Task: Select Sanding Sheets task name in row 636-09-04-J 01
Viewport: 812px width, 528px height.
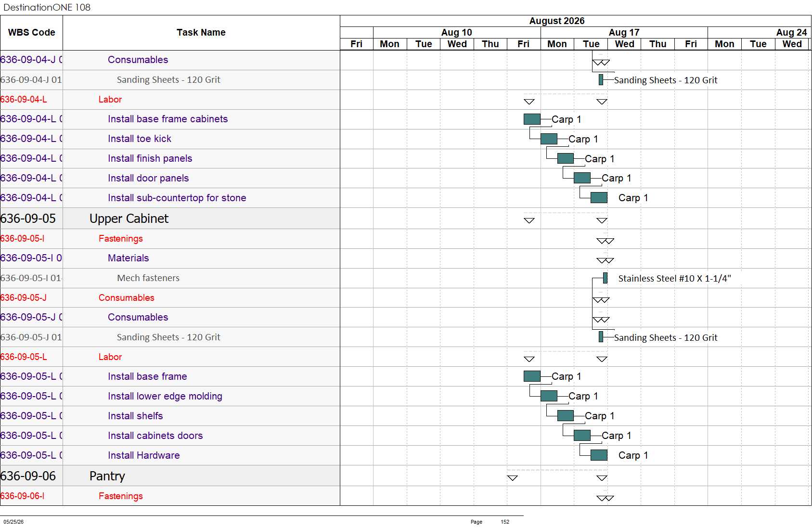Action: pyautogui.click(x=168, y=79)
